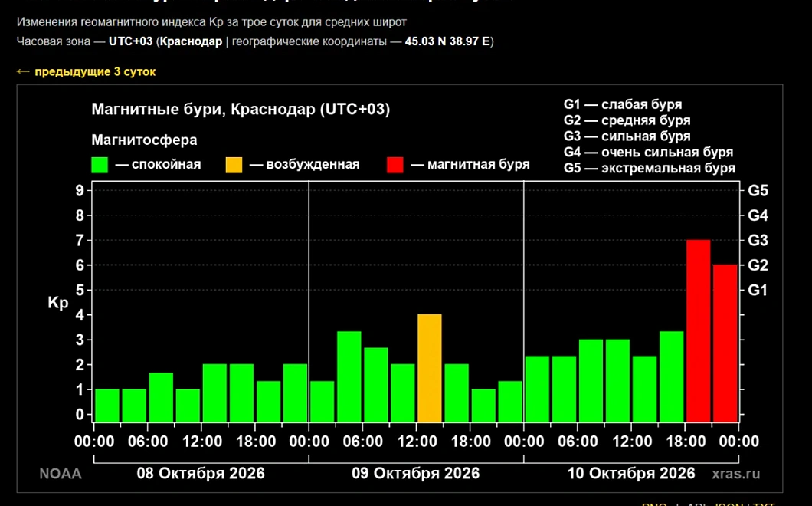Click the 'G3' mark on the right axis
Image resolution: width=812 pixels, height=506 pixels.
click(x=758, y=241)
